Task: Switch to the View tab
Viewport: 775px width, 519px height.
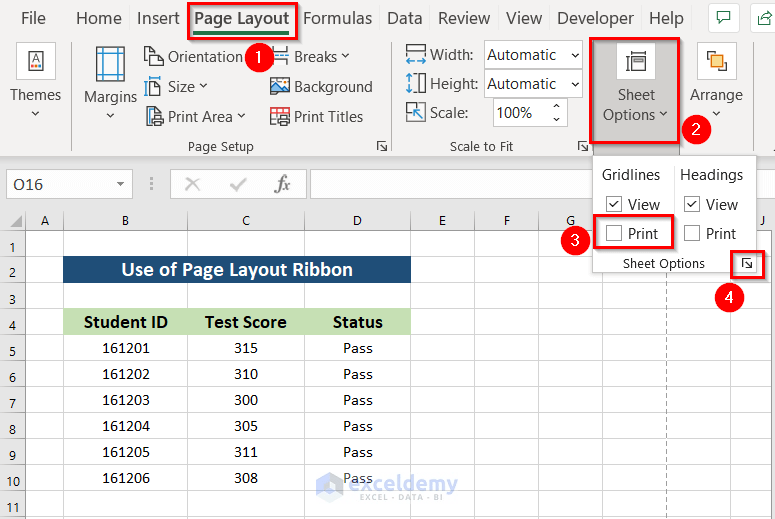Action: [524, 18]
